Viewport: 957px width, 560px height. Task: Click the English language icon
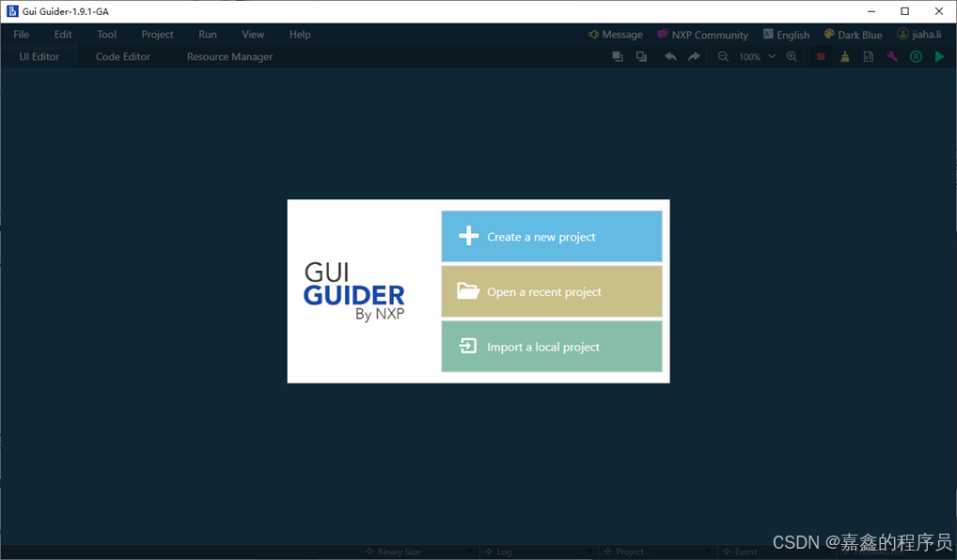point(768,34)
